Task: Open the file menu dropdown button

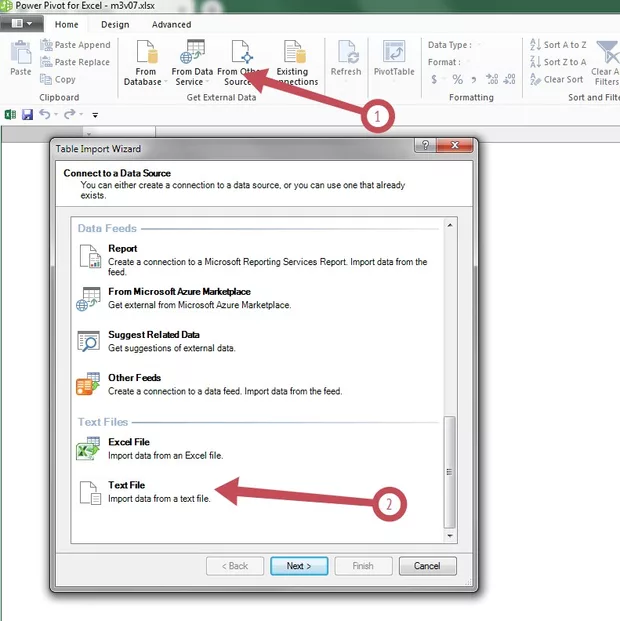Action: [x=22, y=24]
